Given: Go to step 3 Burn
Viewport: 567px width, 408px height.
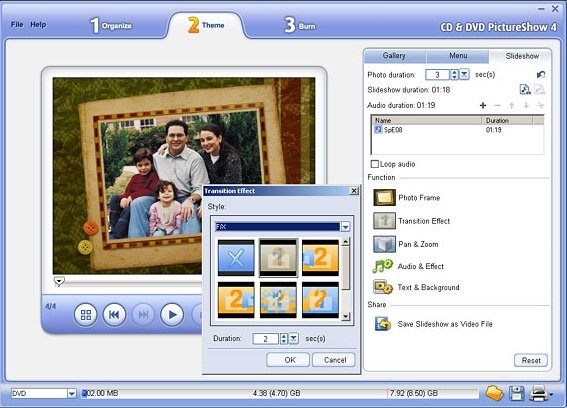Looking at the screenshot, I should tap(300, 25).
